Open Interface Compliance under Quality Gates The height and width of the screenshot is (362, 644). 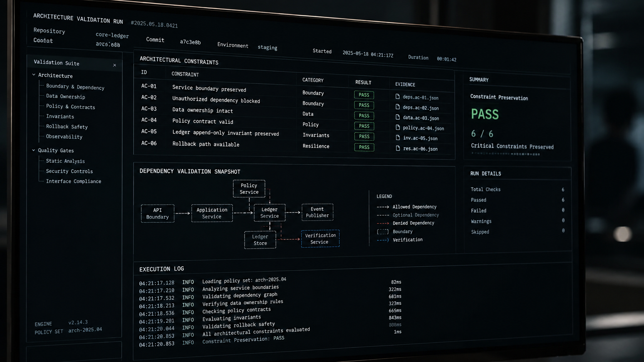(x=74, y=181)
